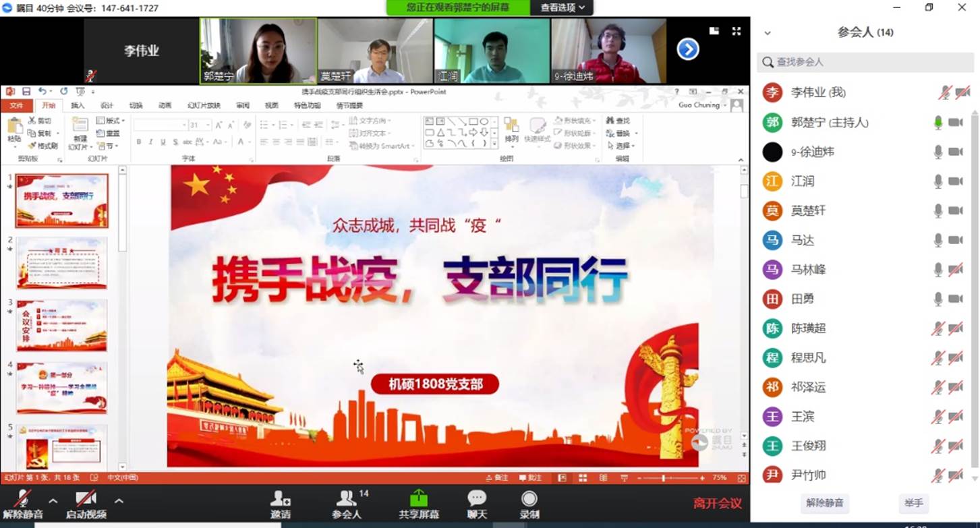This screenshot has width=980, height=528.
Task: Select 郭楚宁's video thumbnail
Action: [x=258, y=51]
